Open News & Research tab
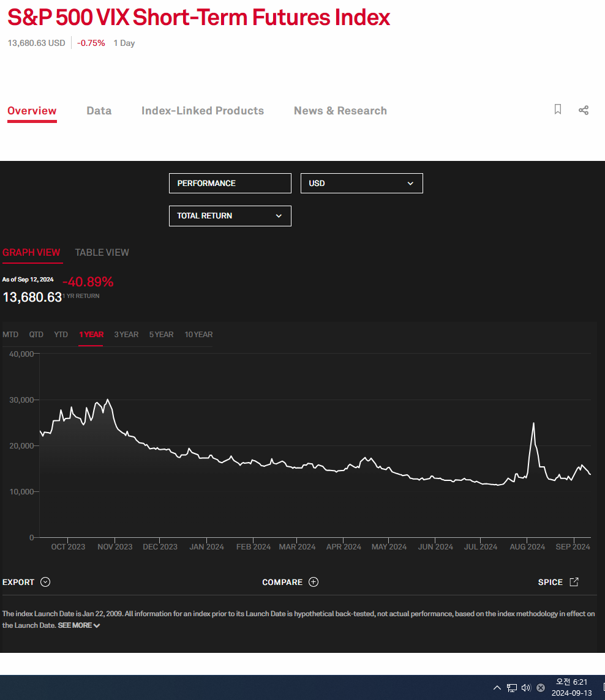Screen dimensions: 605x700 click(340, 111)
